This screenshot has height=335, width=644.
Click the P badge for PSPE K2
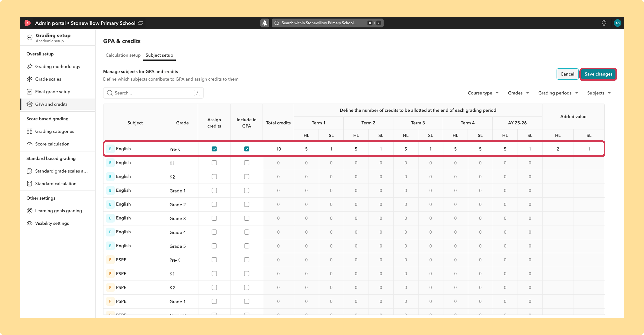pyautogui.click(x=110, y=287)
